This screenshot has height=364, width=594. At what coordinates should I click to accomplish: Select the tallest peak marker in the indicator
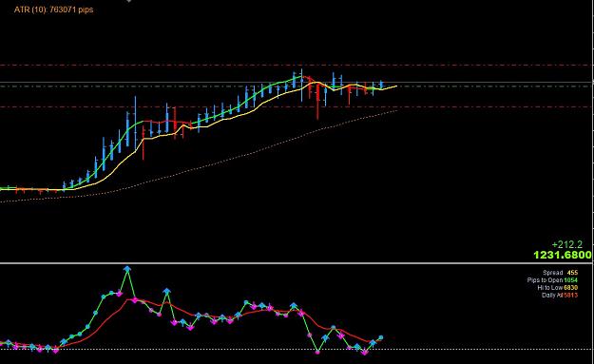[x=127, y=269]
